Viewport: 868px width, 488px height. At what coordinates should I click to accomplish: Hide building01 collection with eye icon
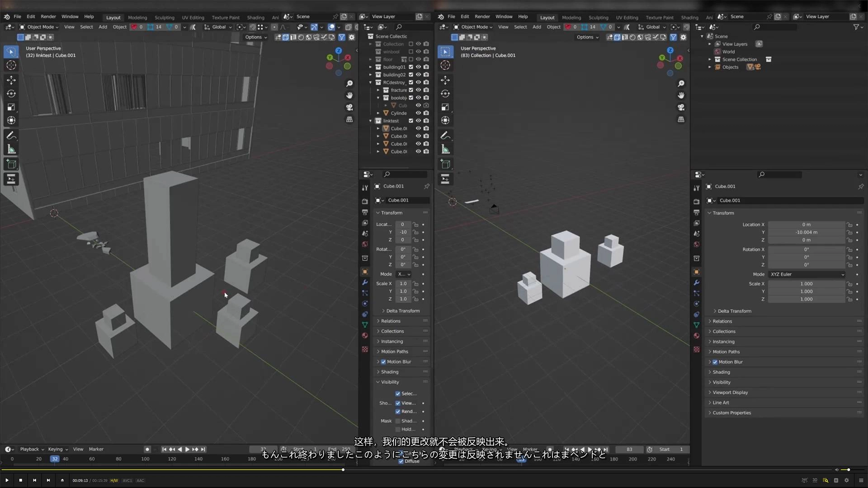coord(419,67)
